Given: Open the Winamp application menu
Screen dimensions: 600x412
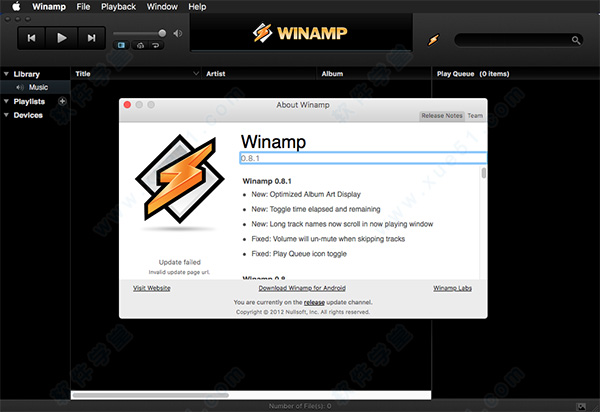Looking at the screenshot, I should pyautogui.click(x=49, y=7).
